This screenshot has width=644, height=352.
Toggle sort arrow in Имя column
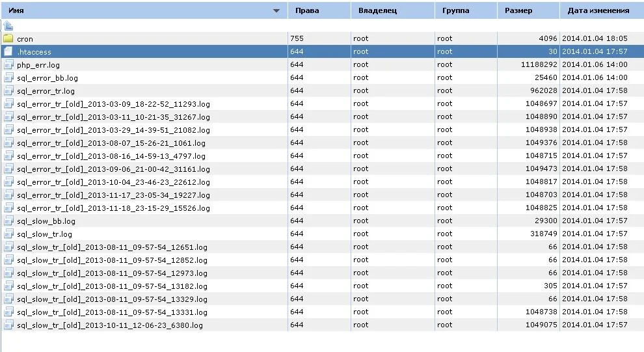[x=276, y=10]
